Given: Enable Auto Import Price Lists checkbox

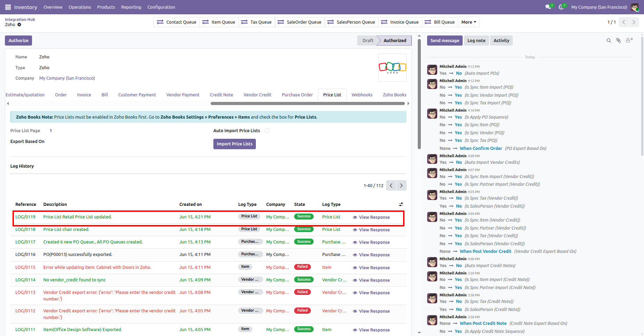Looking at the screenshot, I should click(x=267, y=131).
